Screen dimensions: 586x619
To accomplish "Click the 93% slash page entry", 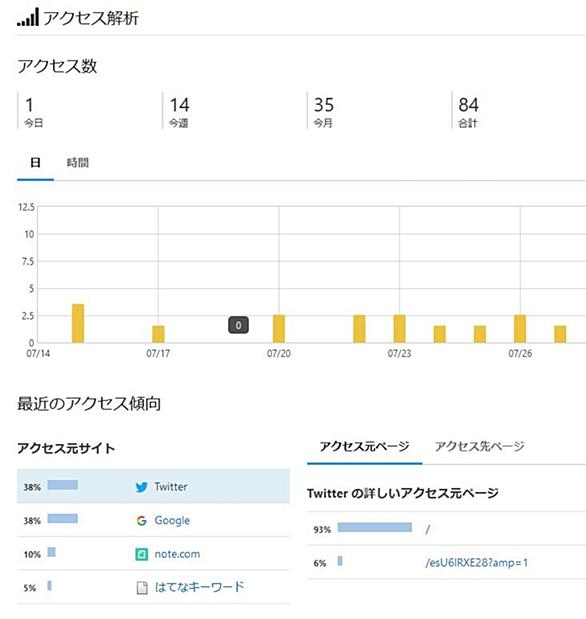I will click(428, 529).
